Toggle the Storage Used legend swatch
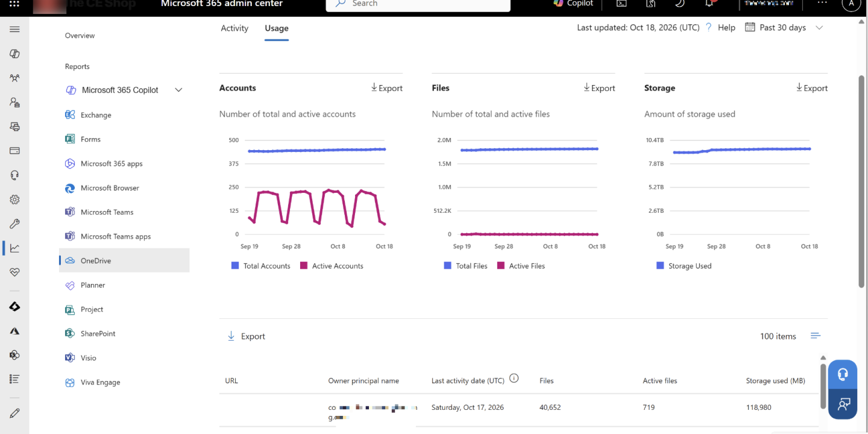This screenshot has height=434, width=868. pyautogui.click(x=660, y=266)
